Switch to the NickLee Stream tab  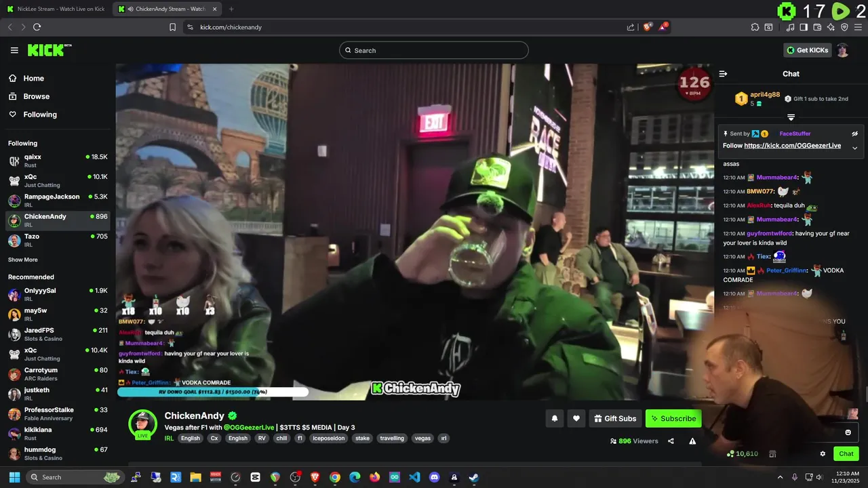(56, 9)
